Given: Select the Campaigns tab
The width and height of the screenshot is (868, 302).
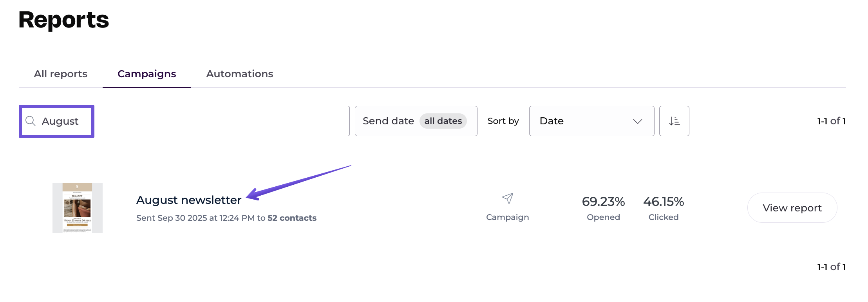Looking at the screenshot, I should [146, 74].
